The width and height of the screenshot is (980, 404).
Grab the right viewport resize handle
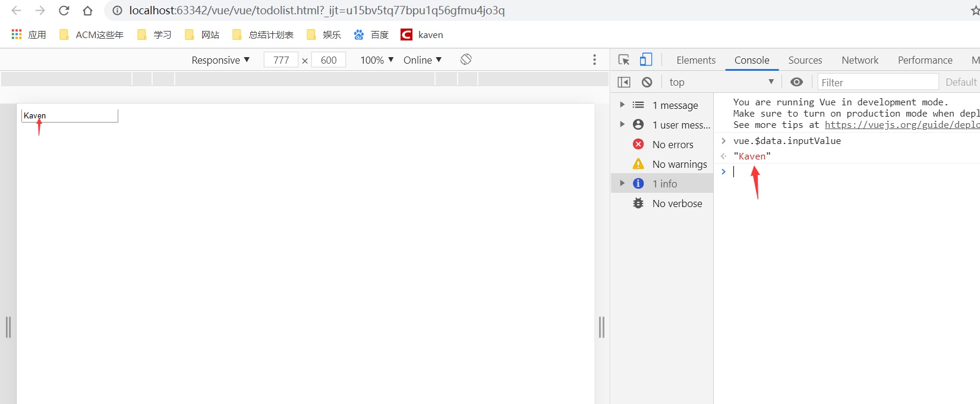(x=602, y=327)
